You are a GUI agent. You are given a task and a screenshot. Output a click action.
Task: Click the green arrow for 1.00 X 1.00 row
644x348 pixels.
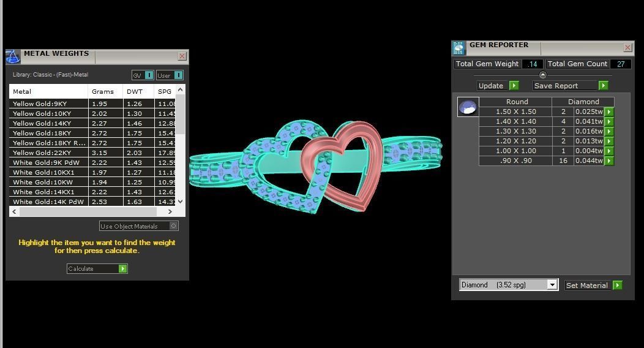click(610, 151)
